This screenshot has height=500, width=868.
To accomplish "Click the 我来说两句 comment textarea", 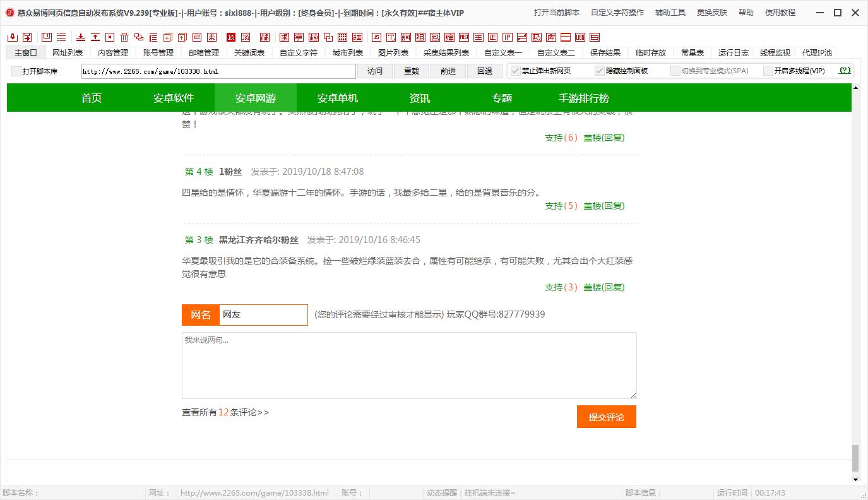I will coord(409,366).
